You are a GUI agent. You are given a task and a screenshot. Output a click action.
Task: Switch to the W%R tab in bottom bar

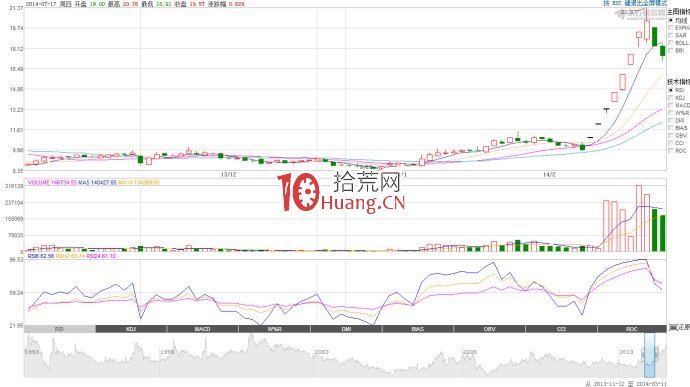coord(275,329)
